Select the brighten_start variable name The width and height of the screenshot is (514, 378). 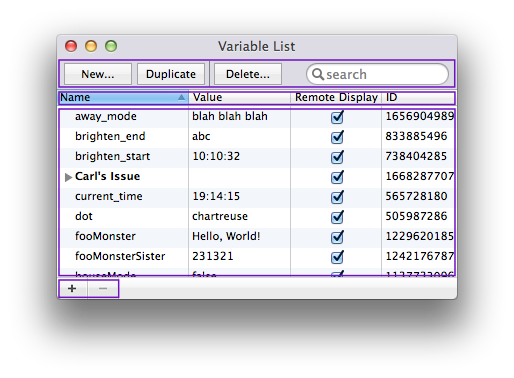click(x=112, y=156)
